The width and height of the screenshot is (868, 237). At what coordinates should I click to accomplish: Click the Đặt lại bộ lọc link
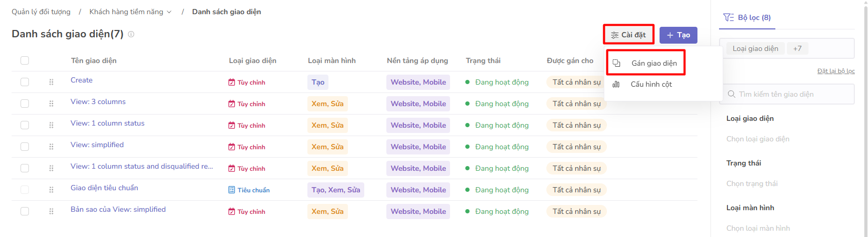pyautogui.click(x=835, y=71)
